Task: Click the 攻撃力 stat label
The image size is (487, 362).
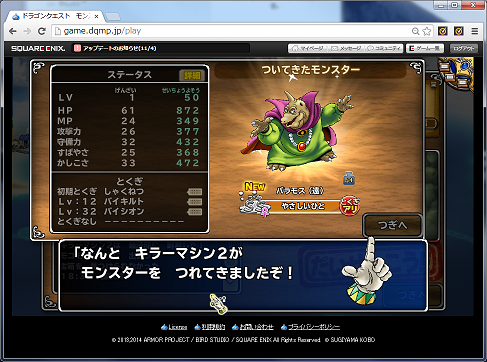Action: (x=69, y=131)
